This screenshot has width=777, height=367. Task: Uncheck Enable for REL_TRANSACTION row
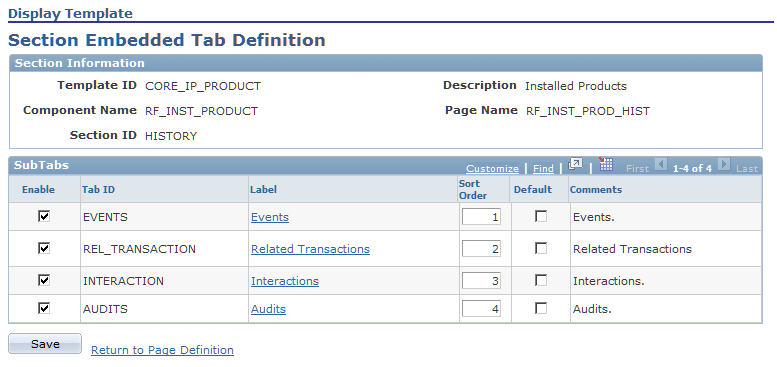[x=44, y=248]
